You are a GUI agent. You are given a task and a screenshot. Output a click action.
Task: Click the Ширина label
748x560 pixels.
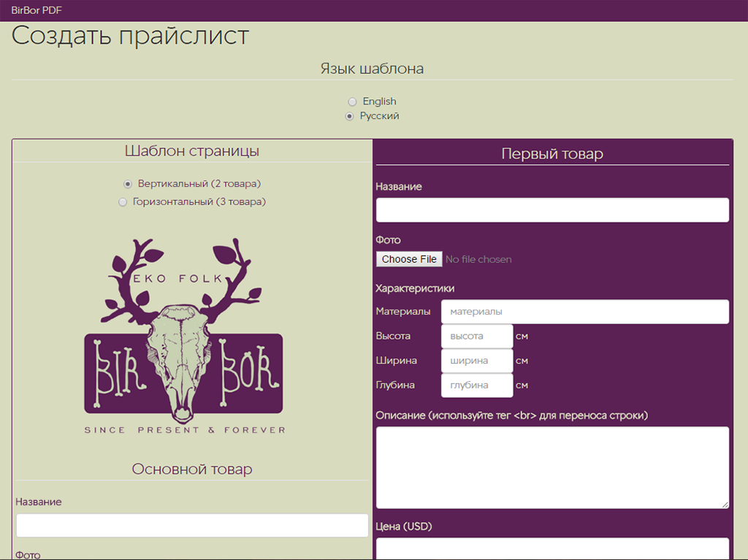[x=397, y=361]
